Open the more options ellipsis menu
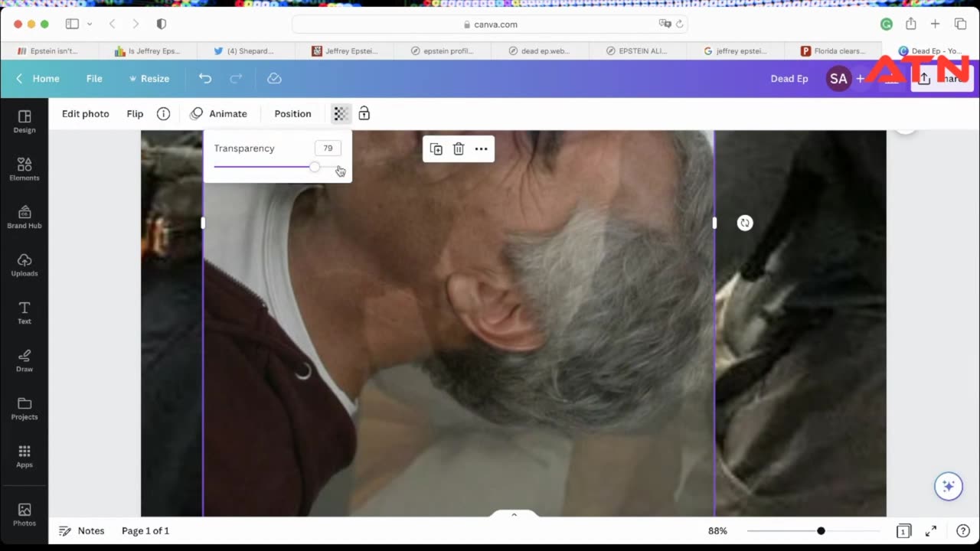Viewport: 980px width, 551px height. click(x=482, y=149)
